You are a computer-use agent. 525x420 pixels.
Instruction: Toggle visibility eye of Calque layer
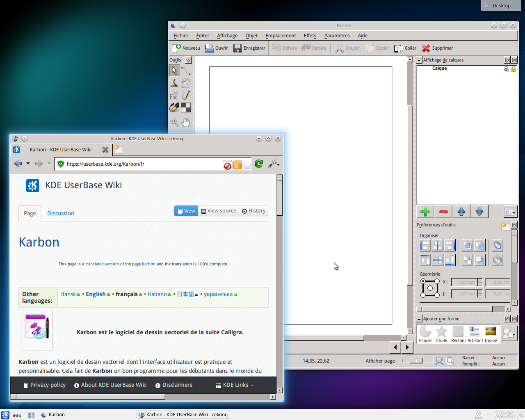[x=506, y=69]
